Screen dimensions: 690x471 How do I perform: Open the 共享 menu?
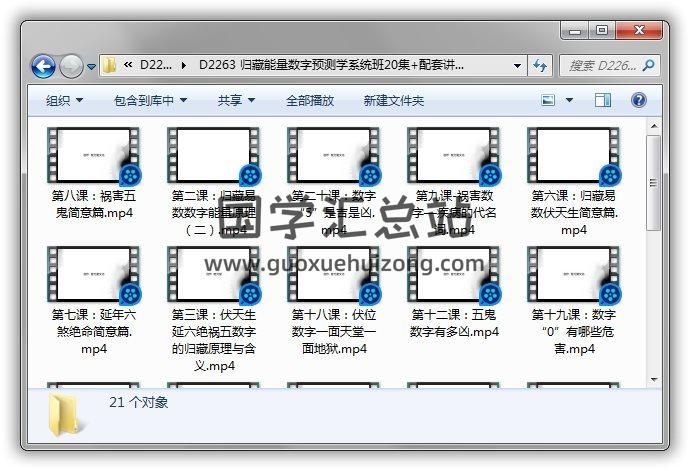click(236, 101)
